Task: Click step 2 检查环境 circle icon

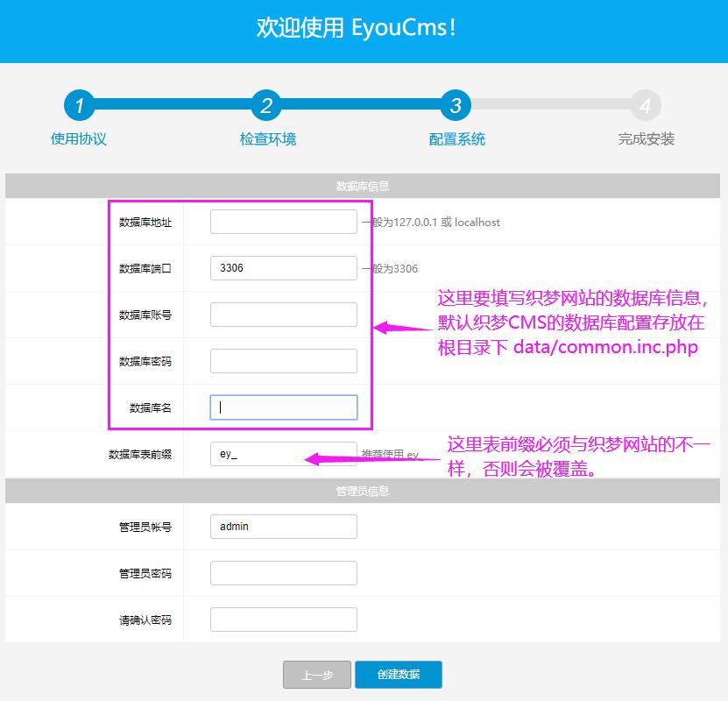Action: (x=267, y=107)
